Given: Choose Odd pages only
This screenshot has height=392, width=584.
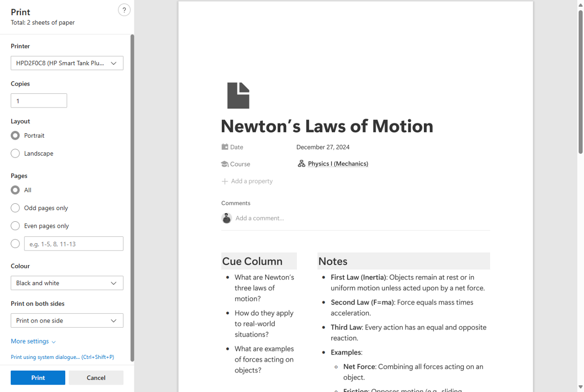Looking at the screenshot, I should tap(15, 208).
